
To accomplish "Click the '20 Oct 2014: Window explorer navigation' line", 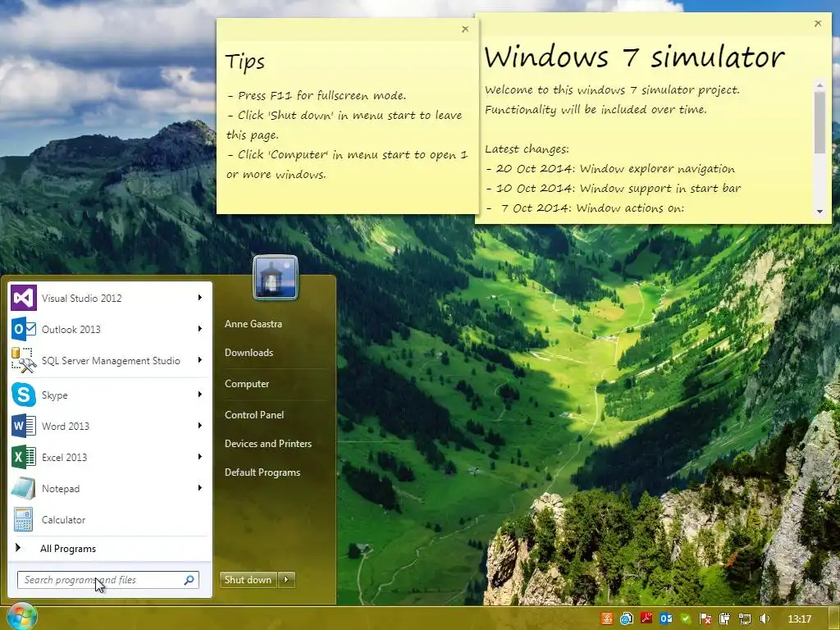I will pyautogui.click(x=610, y=168).
